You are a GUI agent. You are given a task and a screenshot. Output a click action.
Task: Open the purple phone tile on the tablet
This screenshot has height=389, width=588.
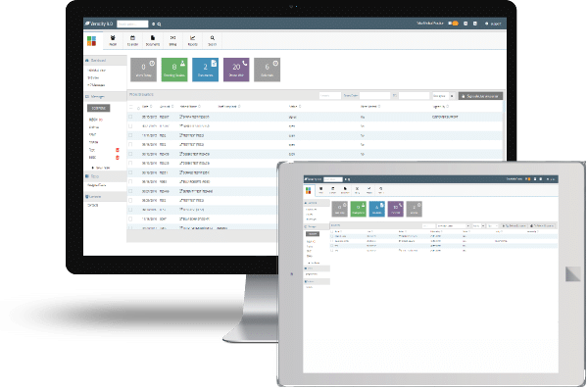coord(396,209)
